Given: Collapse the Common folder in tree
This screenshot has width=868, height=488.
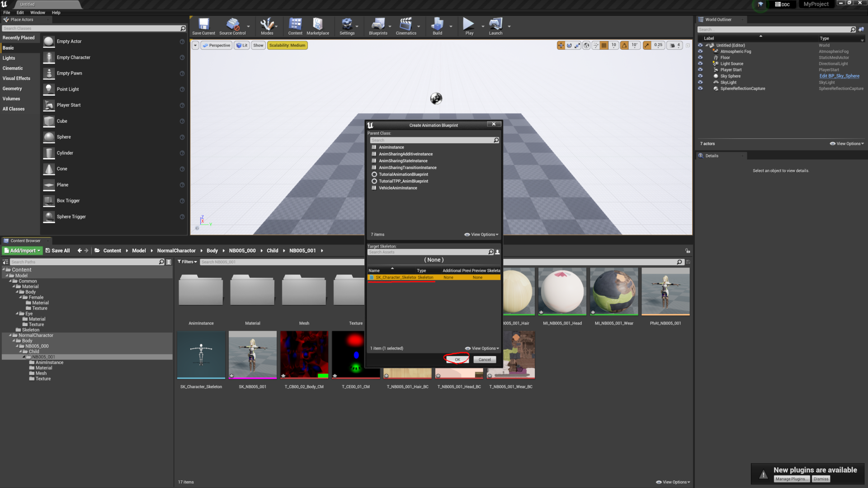Looking at the screenshot, I should tap(10, 281).
